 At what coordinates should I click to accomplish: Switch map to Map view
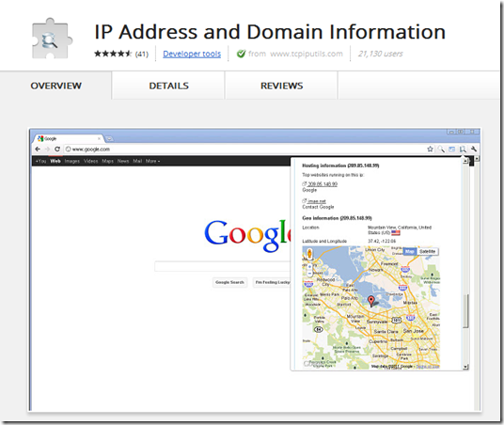410,251
